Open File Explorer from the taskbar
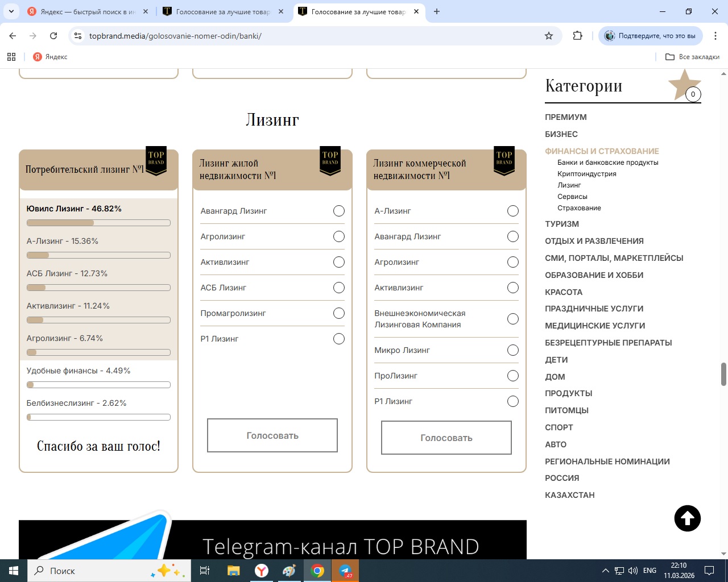 [x=233, y=571]
